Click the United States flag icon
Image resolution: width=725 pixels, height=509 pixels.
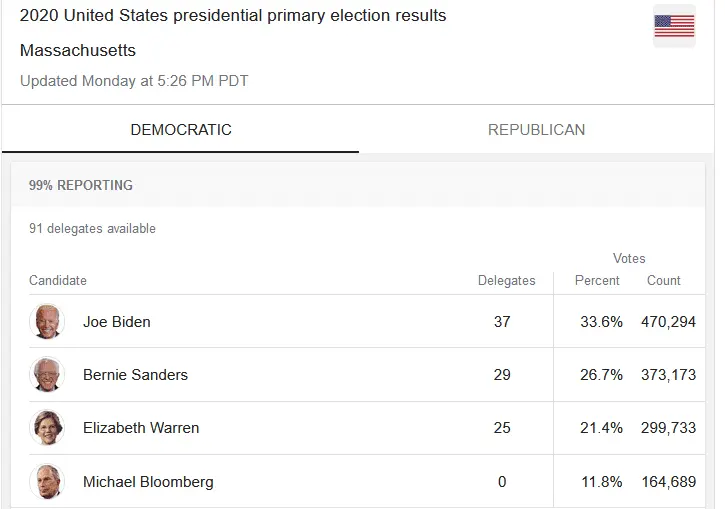(674, 26)
